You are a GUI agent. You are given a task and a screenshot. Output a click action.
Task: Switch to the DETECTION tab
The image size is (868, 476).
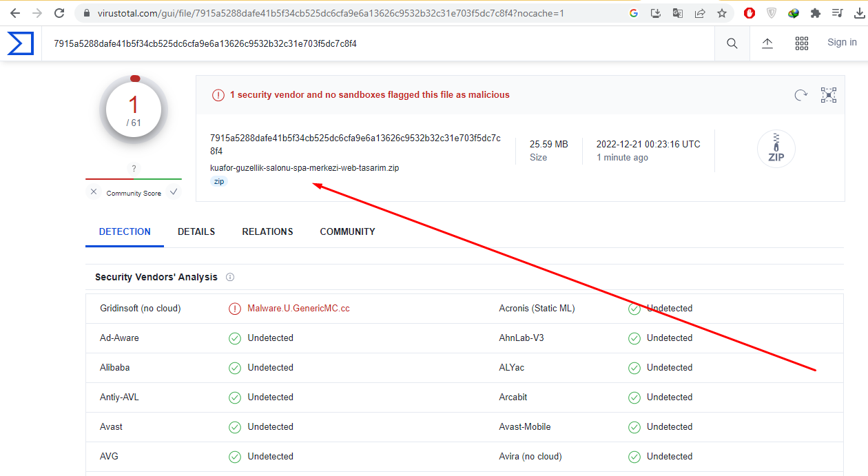pos(125,231)
